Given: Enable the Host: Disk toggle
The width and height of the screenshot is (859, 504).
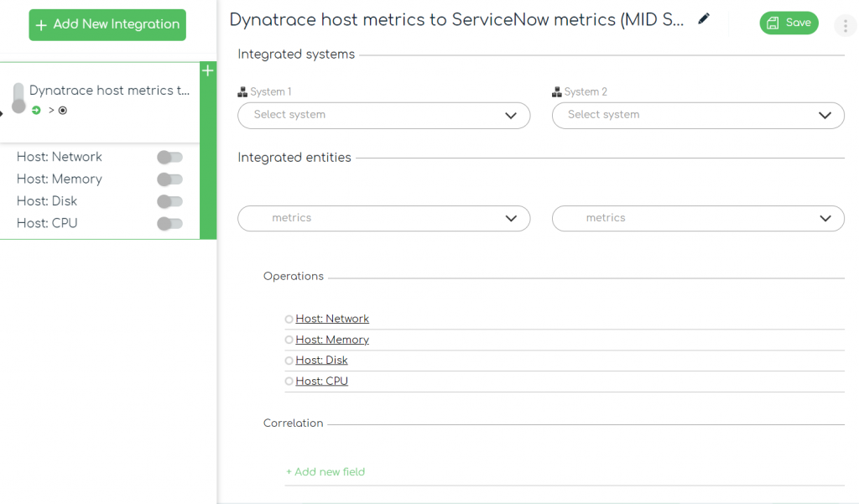Looking at the screenshot, I should [169, 201].
